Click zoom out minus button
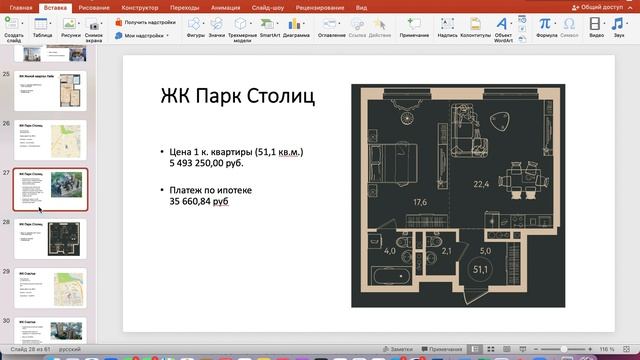Viewport: 640px width, 360px height. (x=536, y=349)
